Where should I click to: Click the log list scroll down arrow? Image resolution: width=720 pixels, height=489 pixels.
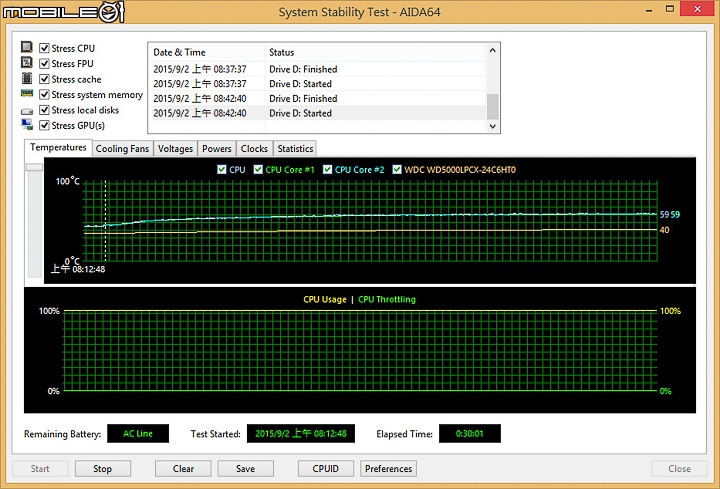(x=493, y=126)
